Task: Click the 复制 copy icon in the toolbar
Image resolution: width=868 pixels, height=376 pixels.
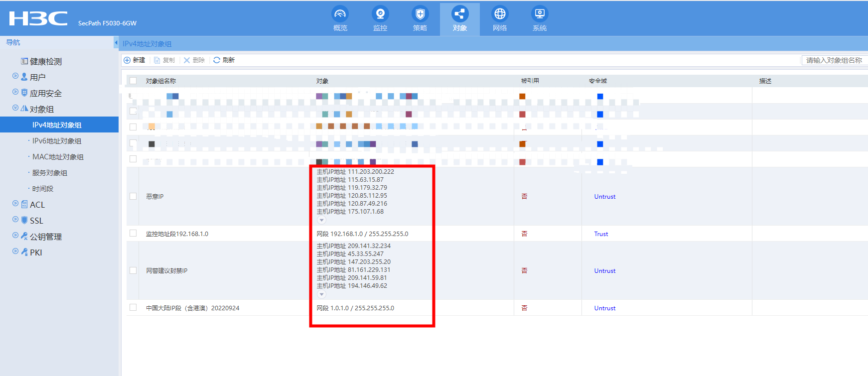Action: click(x=157, y=60)
